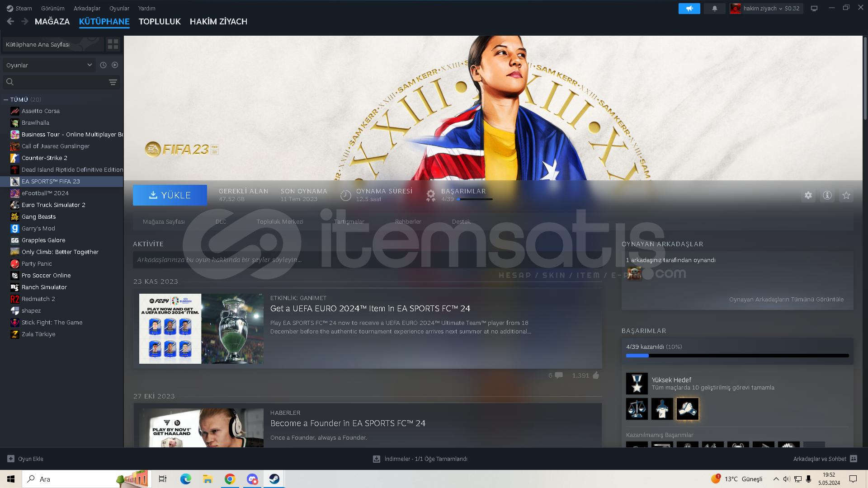
Task: Show hidden system tray icons chevron
Action: tap(776, 479)
